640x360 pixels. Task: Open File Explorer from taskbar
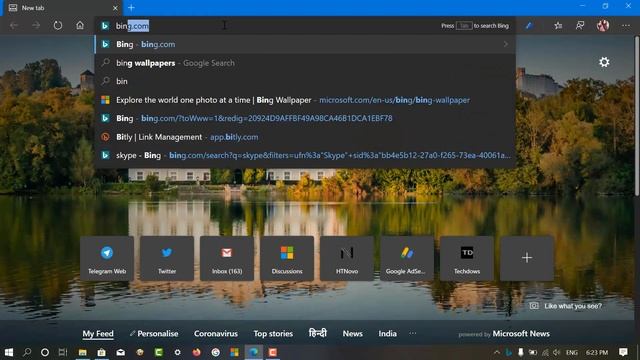82,352
